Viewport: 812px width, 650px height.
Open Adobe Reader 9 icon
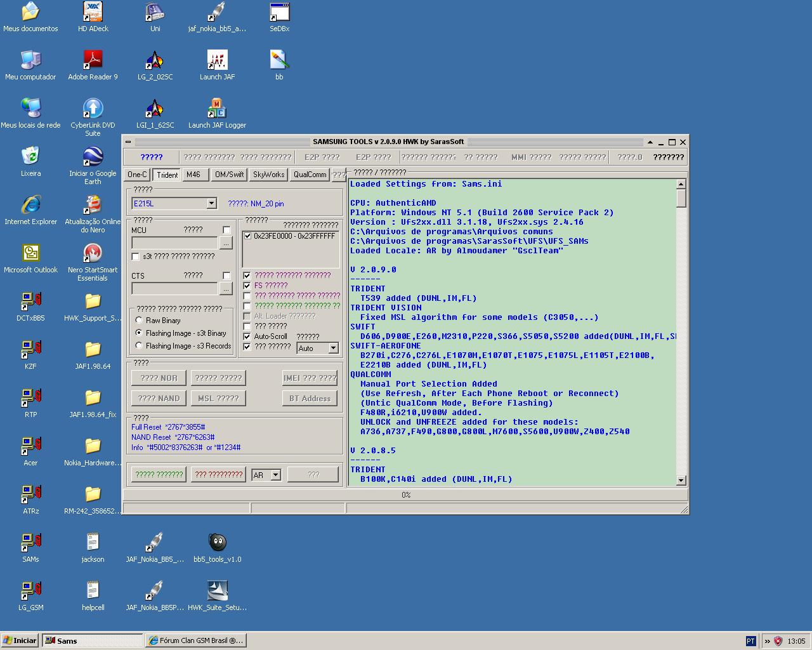[93, 61]
